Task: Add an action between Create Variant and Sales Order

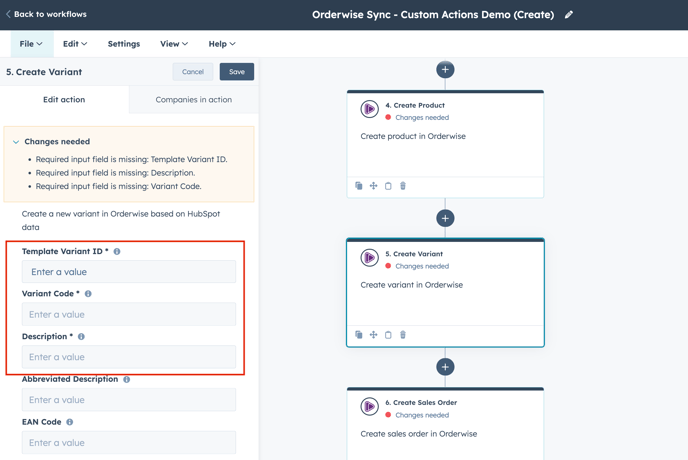Action: 445,367
